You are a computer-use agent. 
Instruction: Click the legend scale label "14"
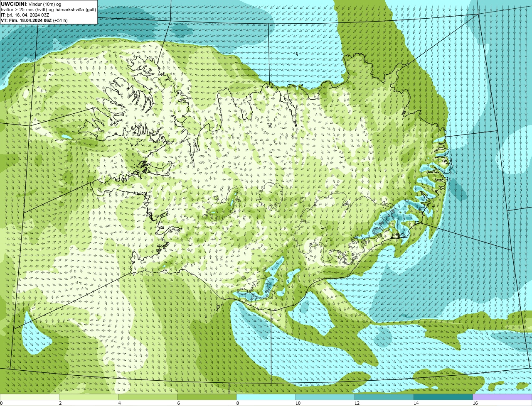(x=416, y=403)
